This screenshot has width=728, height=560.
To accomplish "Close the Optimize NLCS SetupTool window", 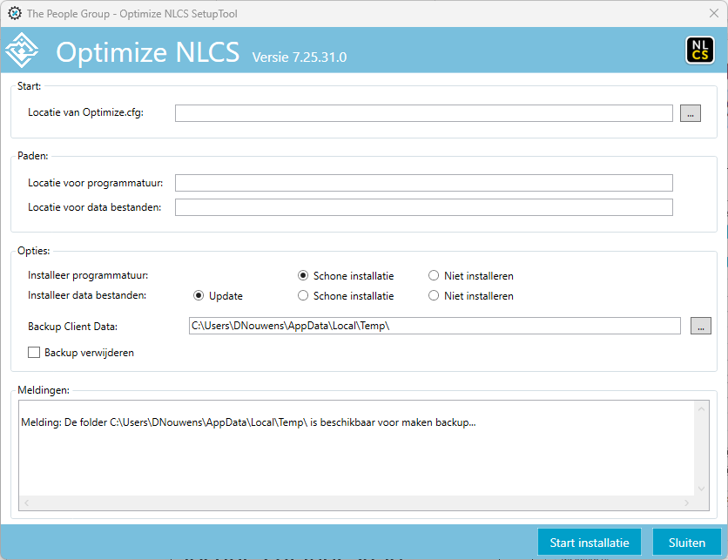I will [x=714, y=13].
